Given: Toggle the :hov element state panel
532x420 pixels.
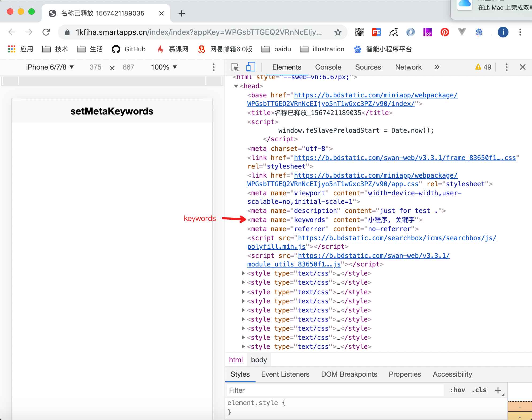Looking at the screenshot, I should (x=457, y=390).
